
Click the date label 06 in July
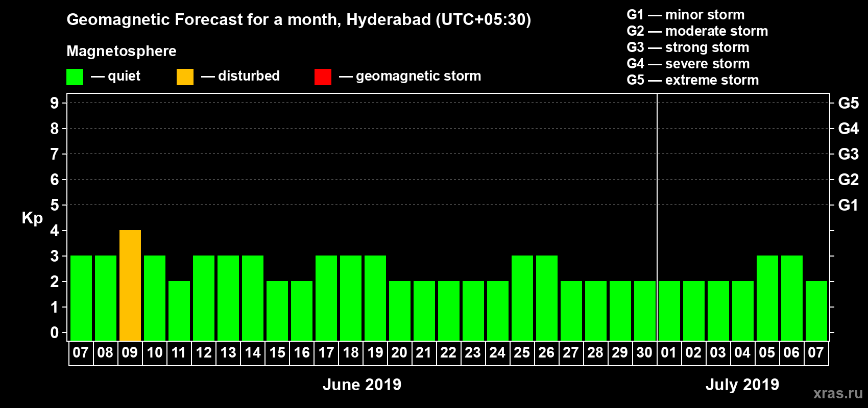(791, 353)
